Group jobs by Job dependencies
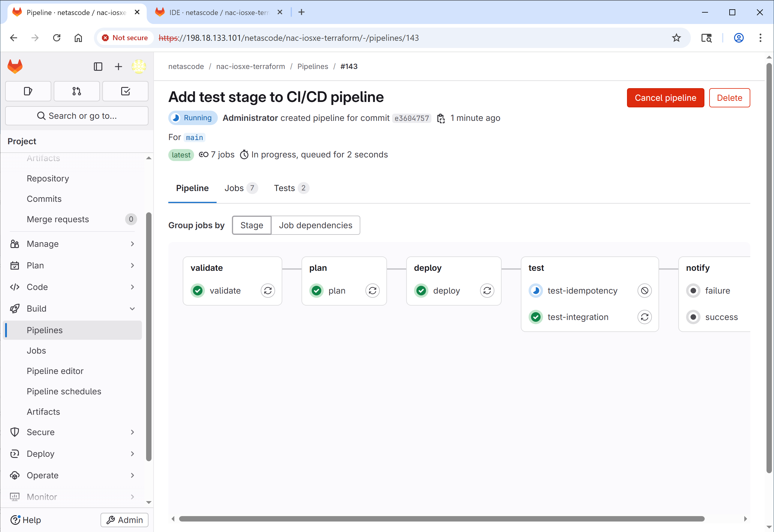Viewport: 774px width, 532px height. (316, 225)
